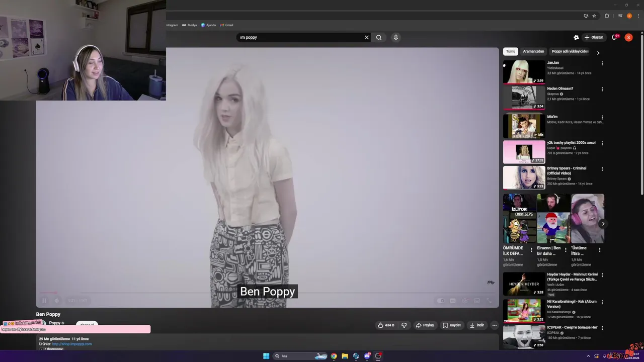Image resolution: width=644 pixels, height=362 pixels.
Task: Open File Explorer from taskbar
Action: pyautogui.click(x=345, y=356)
